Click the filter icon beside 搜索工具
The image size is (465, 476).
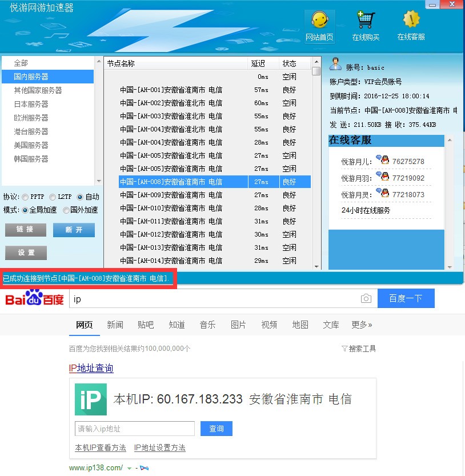[x=344, y=349]
